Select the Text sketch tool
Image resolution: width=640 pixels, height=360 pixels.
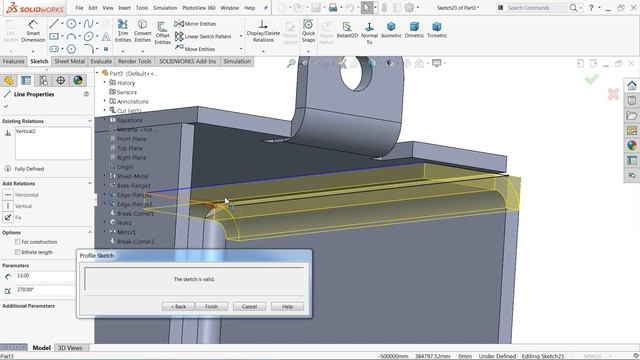pos(106,36)
